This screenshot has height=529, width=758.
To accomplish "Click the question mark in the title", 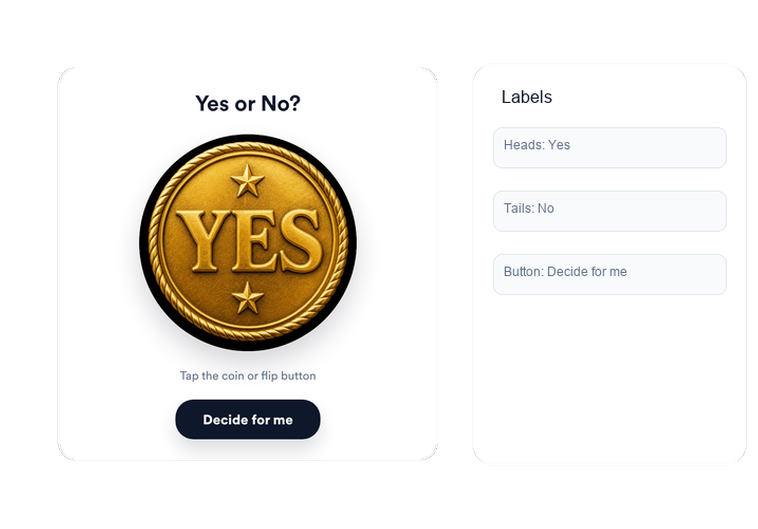I will [294, 103].
